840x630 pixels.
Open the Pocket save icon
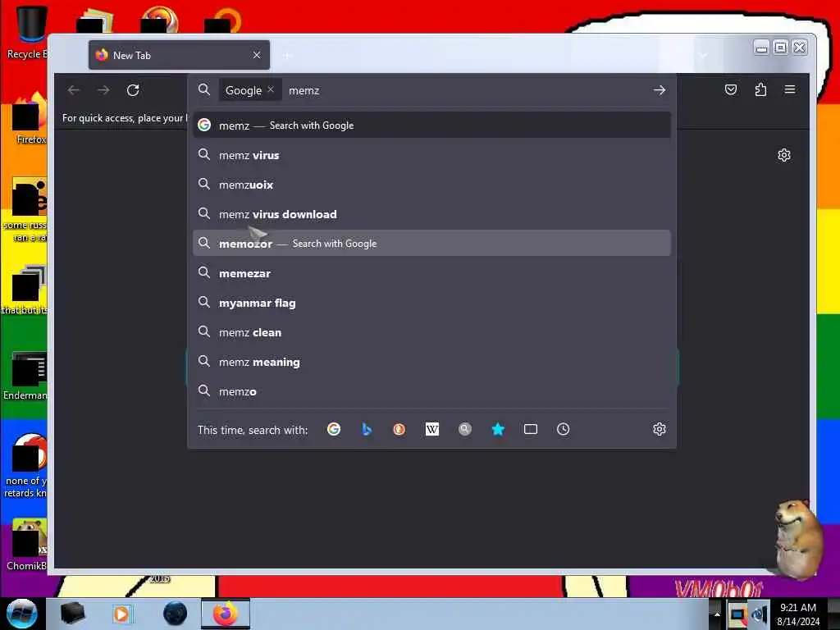point(731,89)
